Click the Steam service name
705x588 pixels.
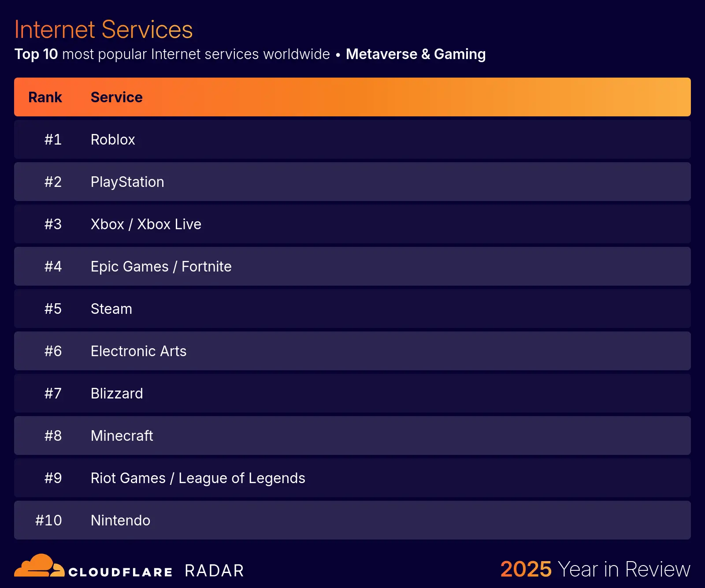coord(111,309)
